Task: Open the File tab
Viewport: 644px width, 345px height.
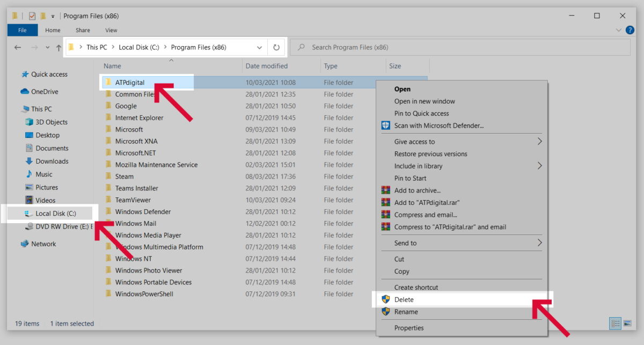Action: [23, 30]
